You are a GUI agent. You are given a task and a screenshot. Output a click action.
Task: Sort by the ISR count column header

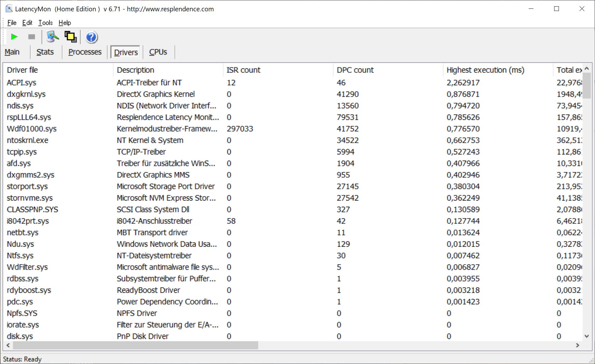coord(278,70)
